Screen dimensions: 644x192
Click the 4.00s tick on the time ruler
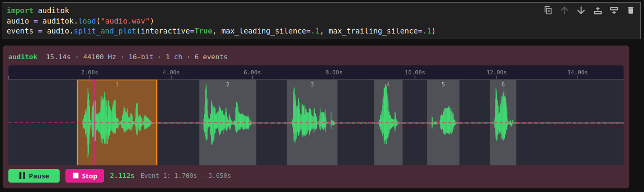pos(171,72)
